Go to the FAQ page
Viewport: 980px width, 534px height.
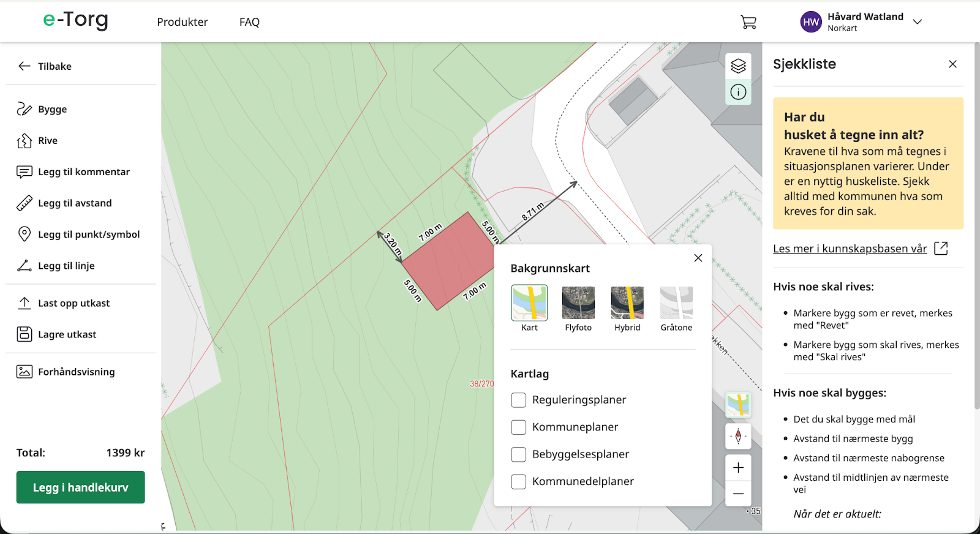tap(249, 22)
